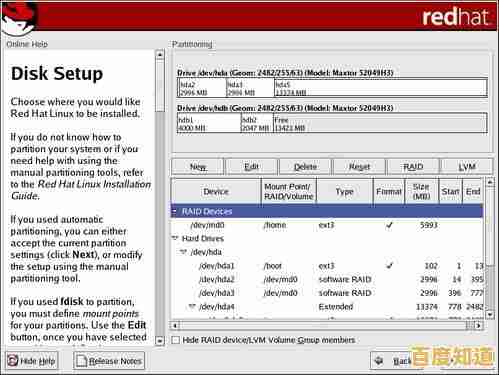Image resolution: width=499 pixels, height=375 pixels.
Task: Click partition list scroll left arrow
Action: coord(175,325)
